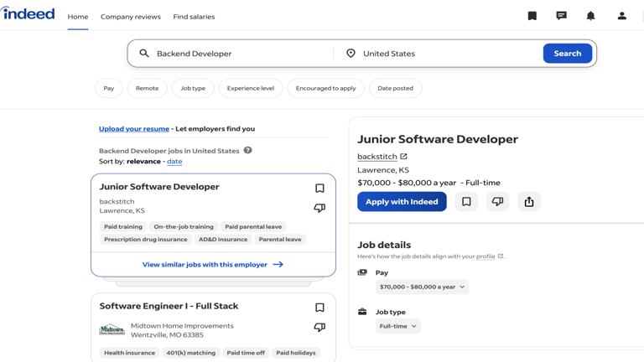Screen dimensions: 644x362
Task: Open Company reviews tab
Action: pyautogui.click(x=131, y=17)
